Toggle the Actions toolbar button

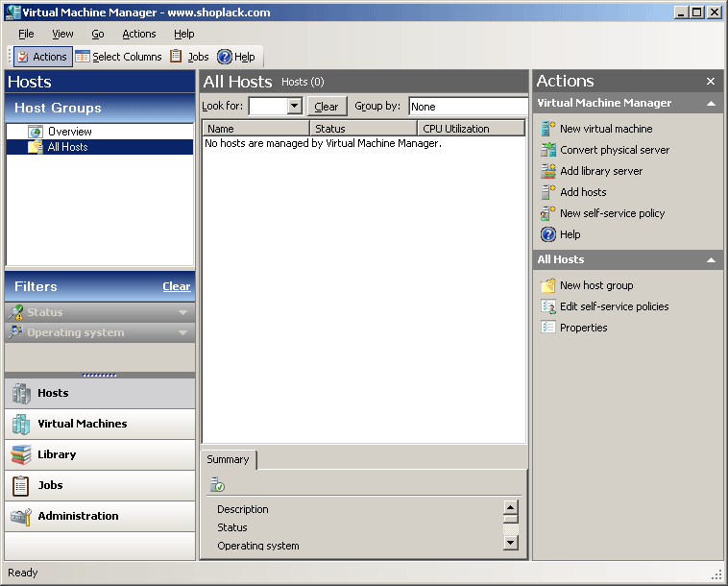point(43,57)
